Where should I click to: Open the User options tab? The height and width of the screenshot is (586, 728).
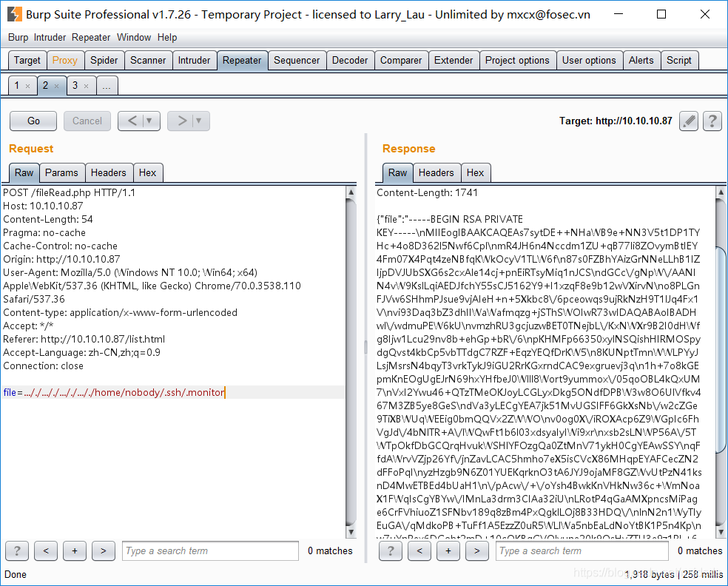point(589,61)
